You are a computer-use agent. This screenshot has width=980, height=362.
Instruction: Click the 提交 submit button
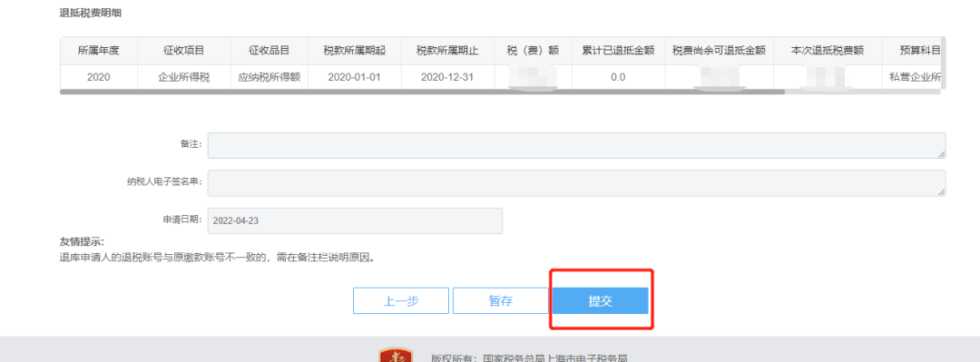[600, 300]
